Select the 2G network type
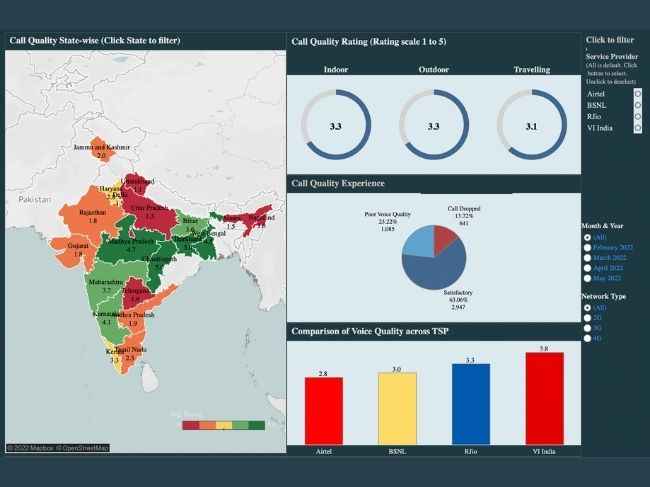Image resolution: width=650 pixels, height=487 pixels. [587, 318]
